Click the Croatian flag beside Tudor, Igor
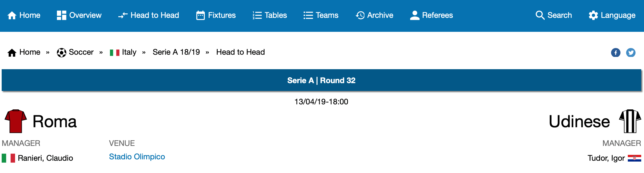Screen dimensions: 644x173 pyautogui.click(x=635, y=158)
